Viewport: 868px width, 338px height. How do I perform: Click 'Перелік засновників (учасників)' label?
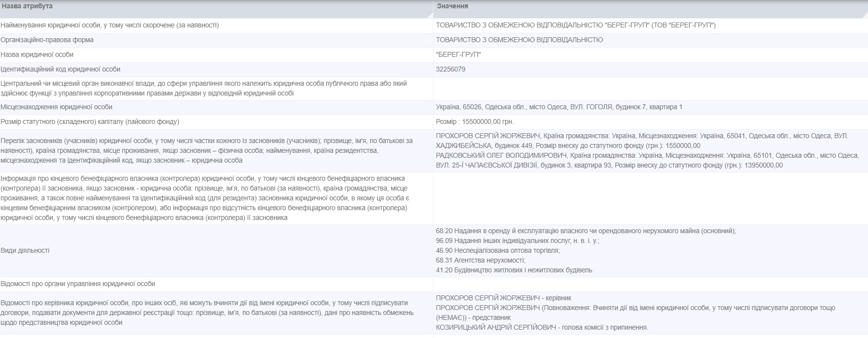(206, 150)
